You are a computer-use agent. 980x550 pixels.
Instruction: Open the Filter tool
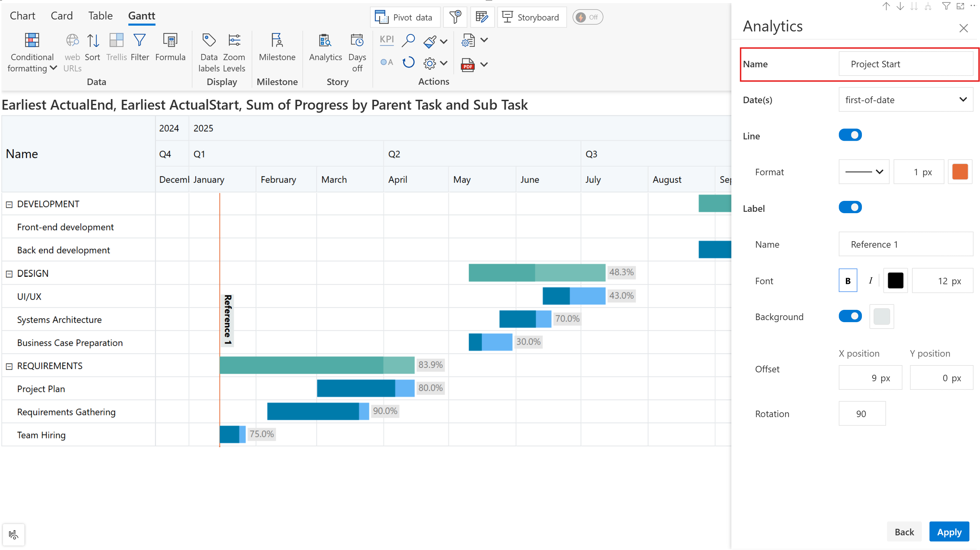[x=140, y=41]
